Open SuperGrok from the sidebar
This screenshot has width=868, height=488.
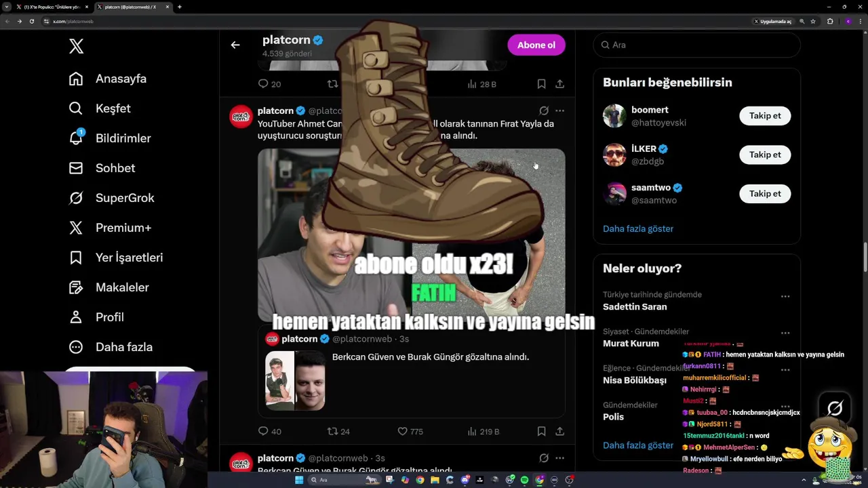point(112,198)
